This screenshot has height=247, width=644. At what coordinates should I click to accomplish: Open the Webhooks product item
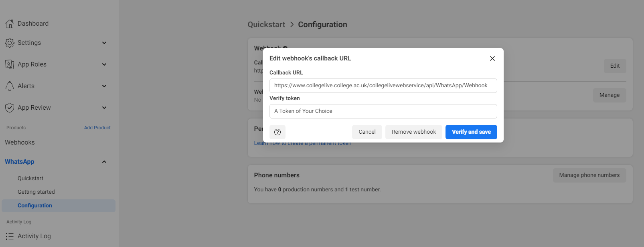pos(20,143)
